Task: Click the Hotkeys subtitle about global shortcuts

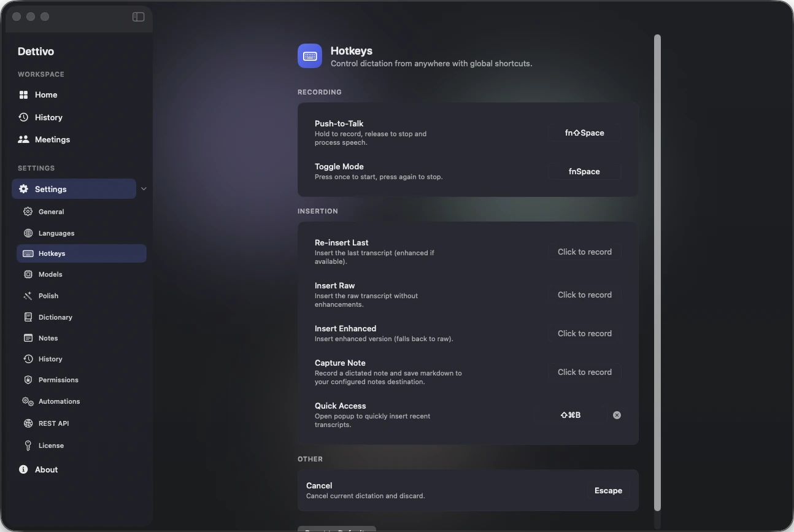Action: 431,63
